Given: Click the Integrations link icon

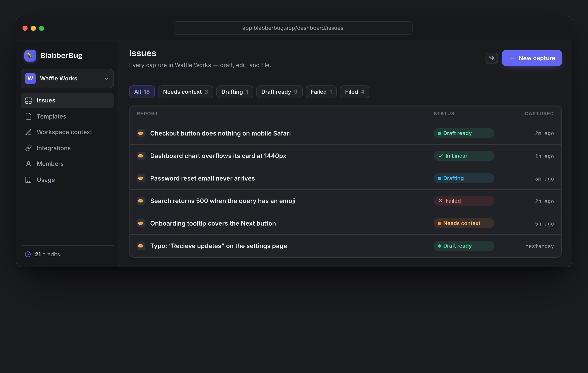Looking at the screenshot, I should pos(28,148).
